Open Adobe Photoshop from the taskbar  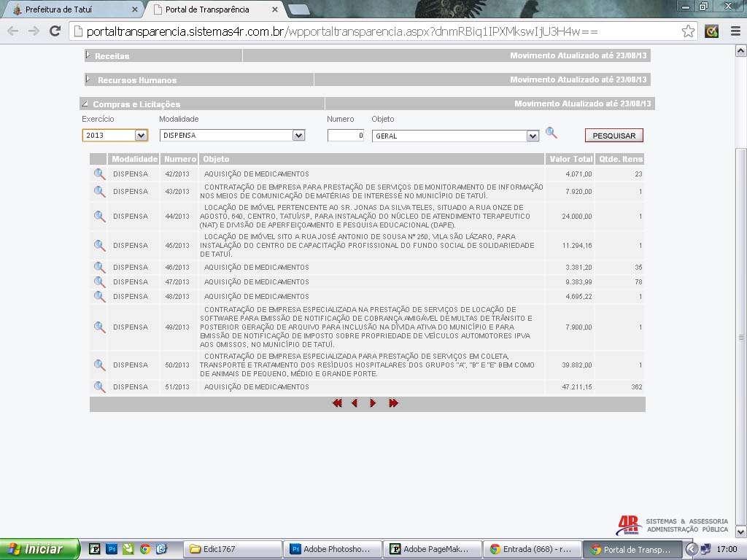coord(330,549)
